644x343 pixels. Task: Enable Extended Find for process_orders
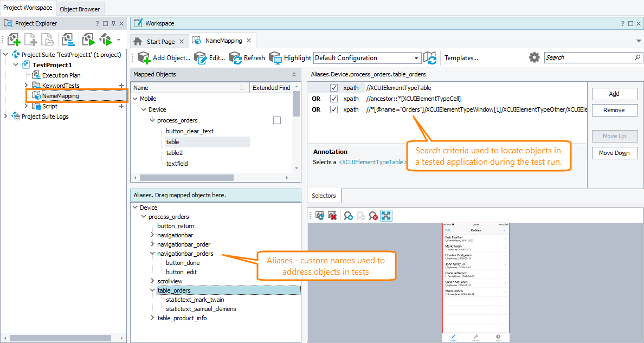277,120
